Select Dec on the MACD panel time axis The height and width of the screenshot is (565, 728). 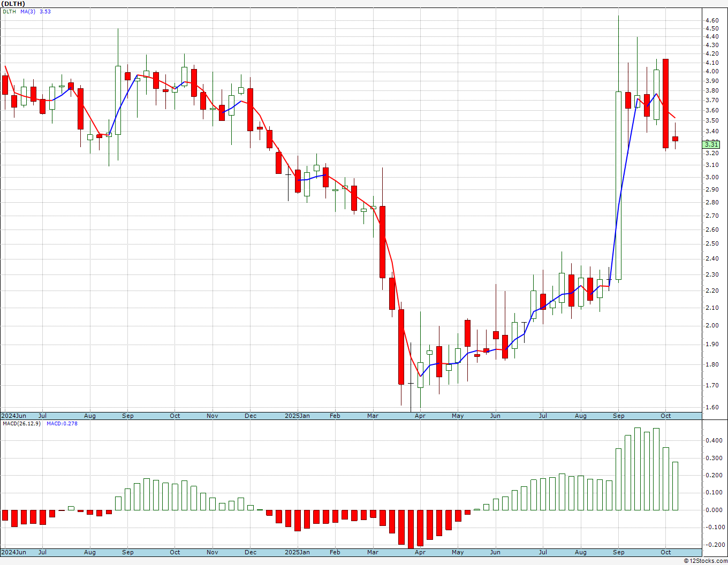click(x=251, y=552)
